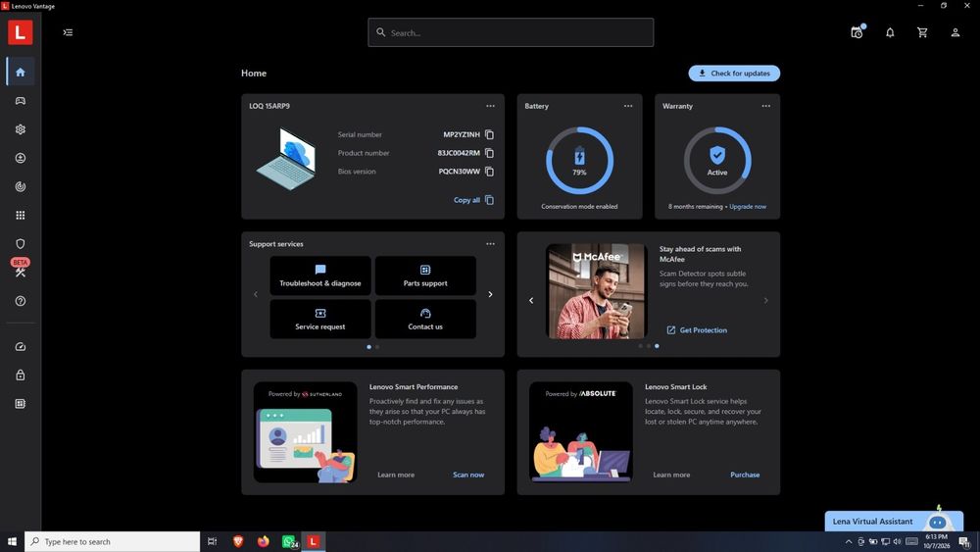This screenshot has width=980, height=552.
Task: Open the Device settings gear sidebar icon
Action: 20,129
